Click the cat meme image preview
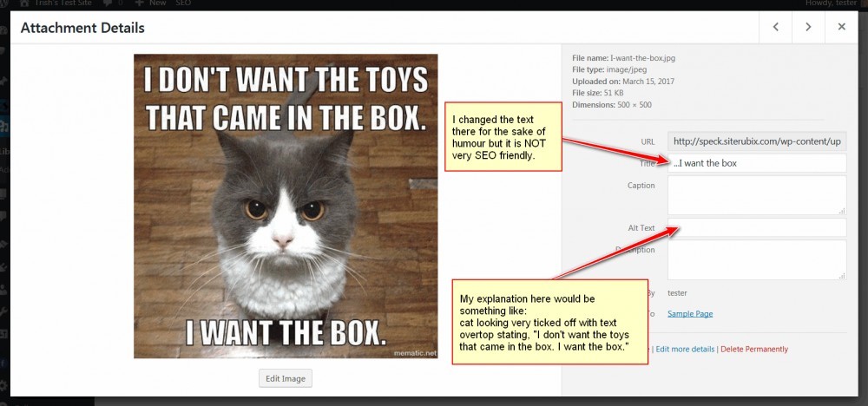 (286, 206)
